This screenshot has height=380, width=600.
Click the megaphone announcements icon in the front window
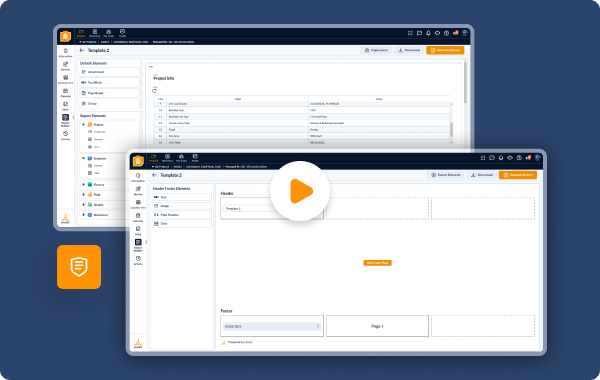[x=528, y=158]
